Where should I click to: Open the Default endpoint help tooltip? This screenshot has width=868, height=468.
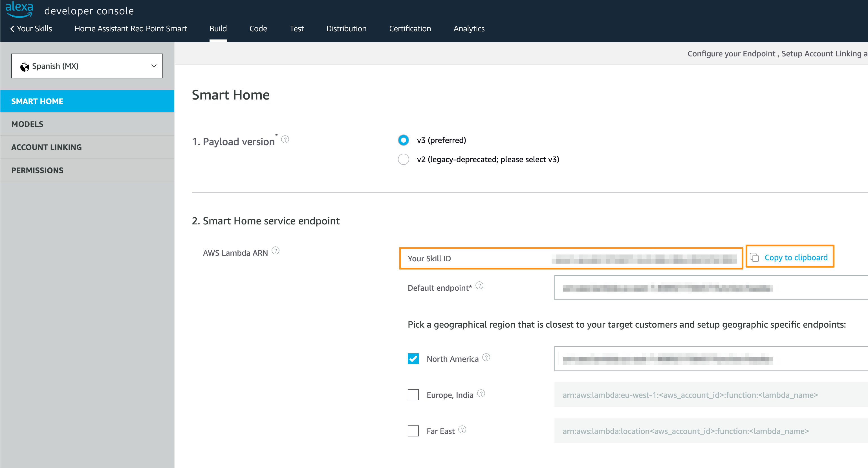480,285
